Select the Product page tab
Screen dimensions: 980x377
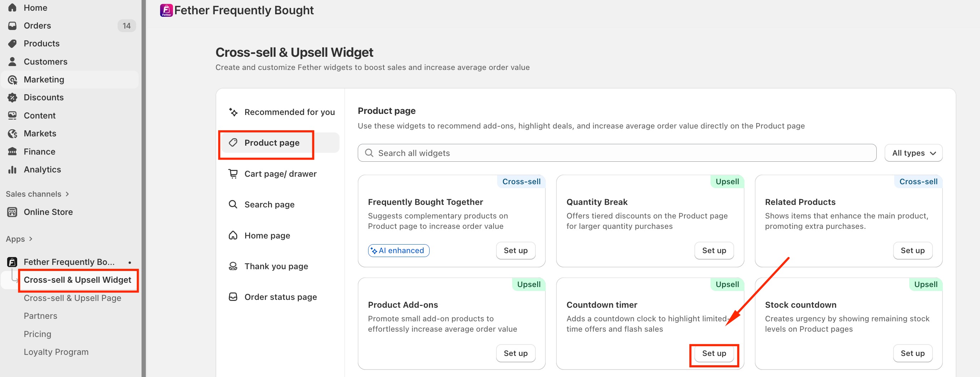click(281, 142)
